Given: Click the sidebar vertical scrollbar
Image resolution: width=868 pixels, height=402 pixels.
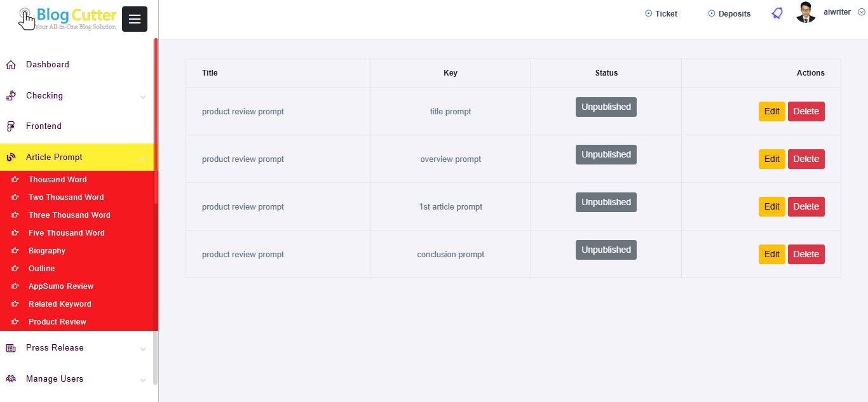Looking at the screenshot, I should click(156, 121).
